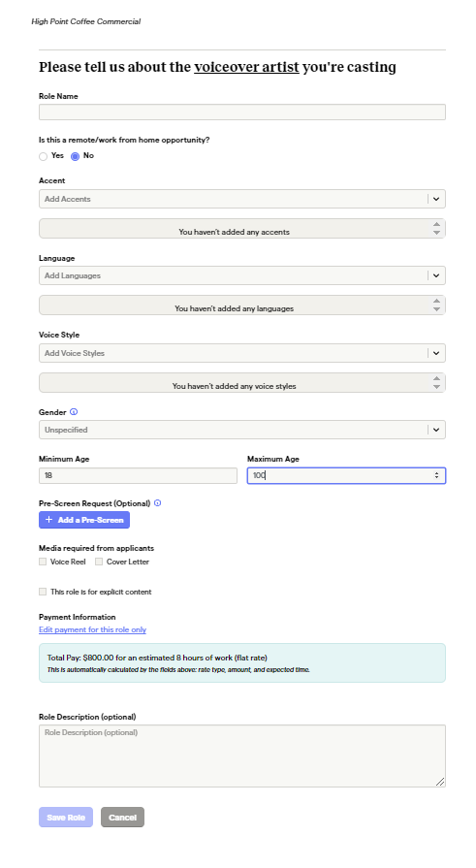
Task: Select No for remote opportunity
Action: coord(76,157)
